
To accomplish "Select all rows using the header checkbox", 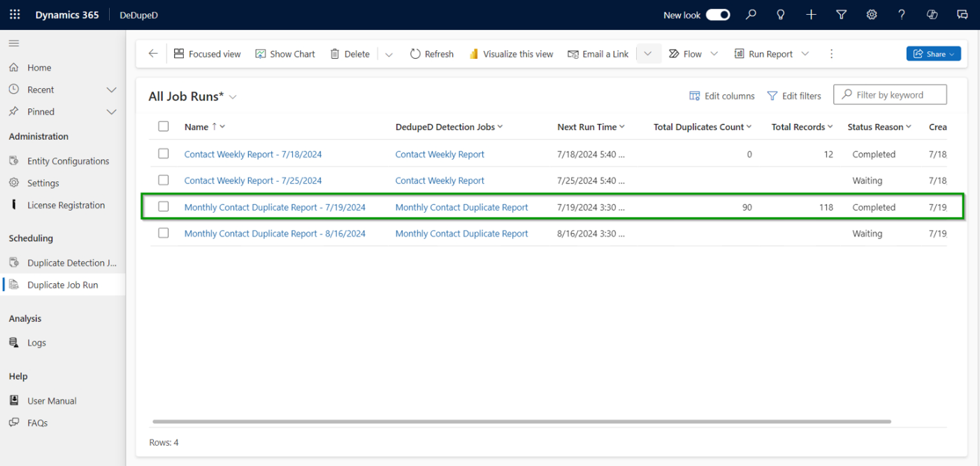I will click(x=163, y=126).
